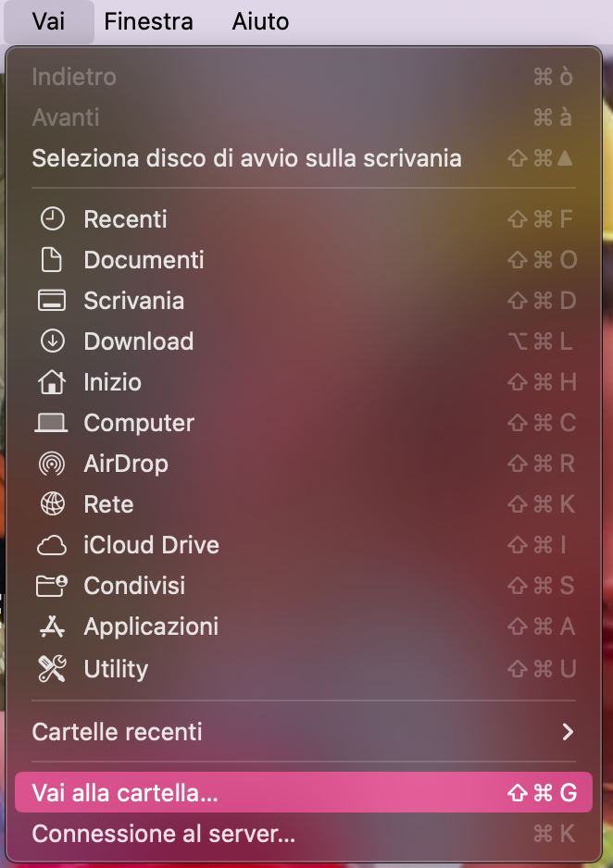The width and height of the screenshot is (613, 868).
Task: Click the Condivisi shared folder icon
Action: [52, 586]
